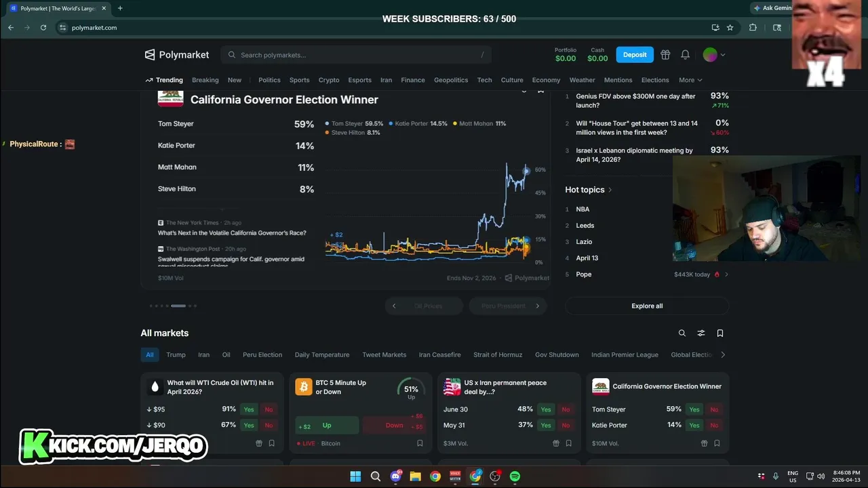Image resolution: width=868 pixels, height=488 pixels.
Task: Expand Hot topics with the chevron
Action: pyautogui.click(x=610, y=190)
